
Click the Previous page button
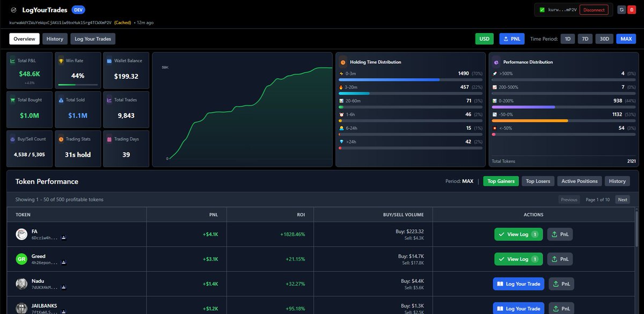click(x=569, y=199)
